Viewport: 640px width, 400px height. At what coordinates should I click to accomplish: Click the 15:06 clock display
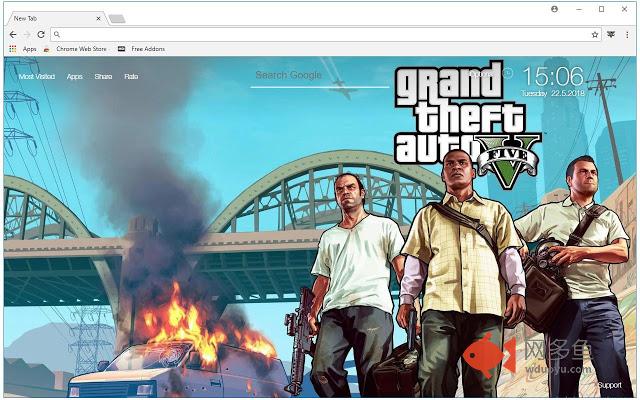tap(553, 76)
